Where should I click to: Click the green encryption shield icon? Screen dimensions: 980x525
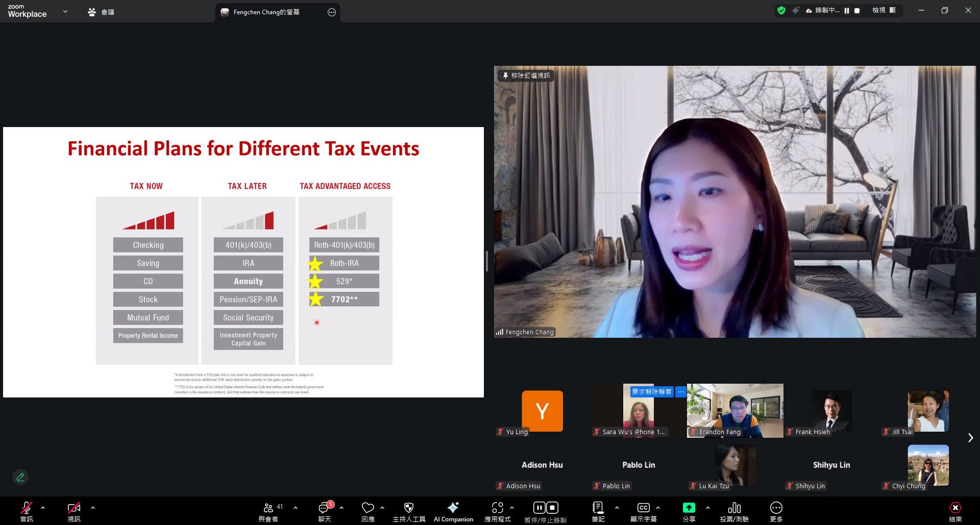coord(781,10)
